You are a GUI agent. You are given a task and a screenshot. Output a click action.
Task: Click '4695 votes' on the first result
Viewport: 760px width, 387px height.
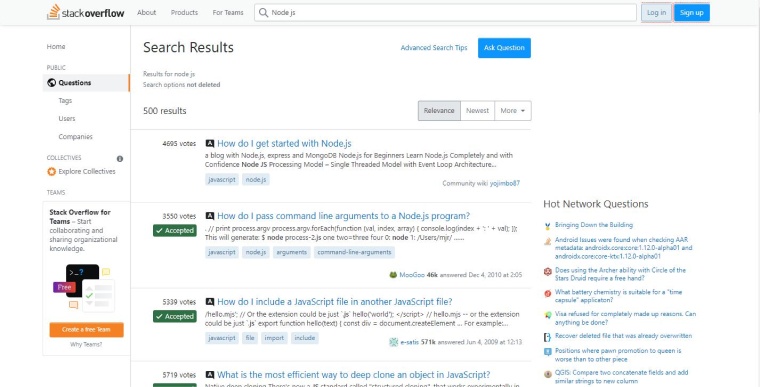179,144
